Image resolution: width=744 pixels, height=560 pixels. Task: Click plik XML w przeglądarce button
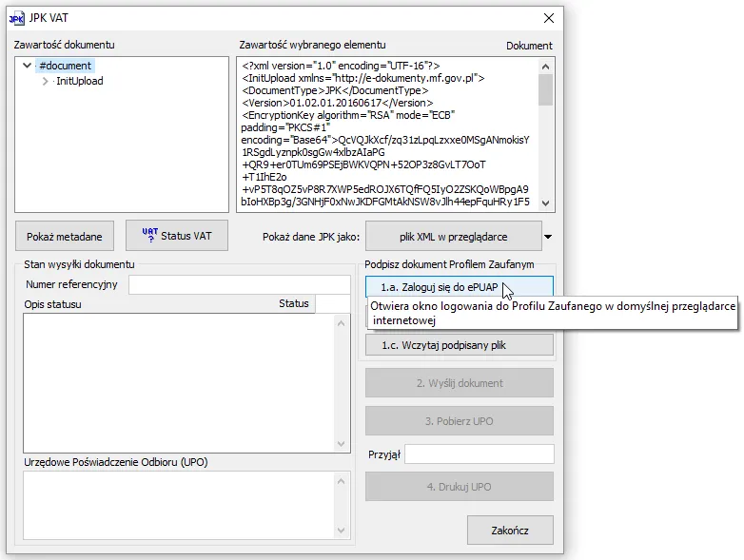click(x=453, y=236)
